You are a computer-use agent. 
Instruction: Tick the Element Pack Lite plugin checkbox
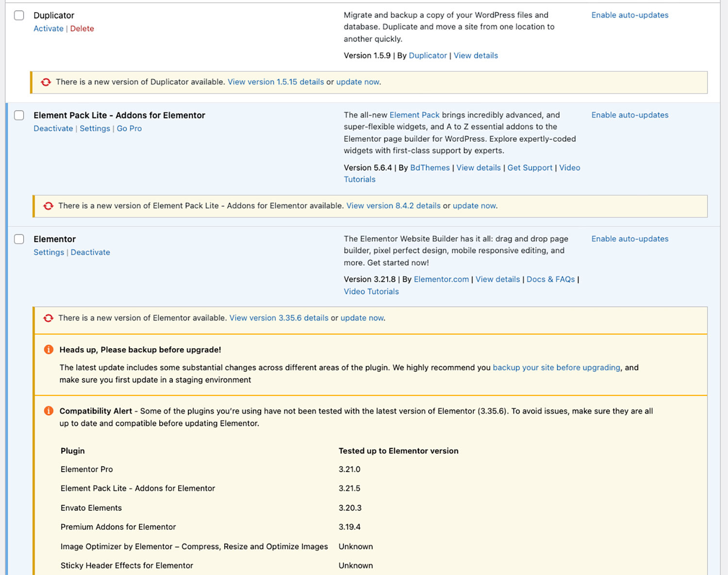[19, 115]
